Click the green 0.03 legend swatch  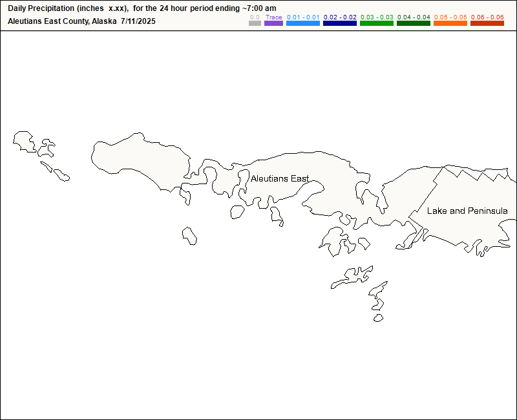point(377,23)
